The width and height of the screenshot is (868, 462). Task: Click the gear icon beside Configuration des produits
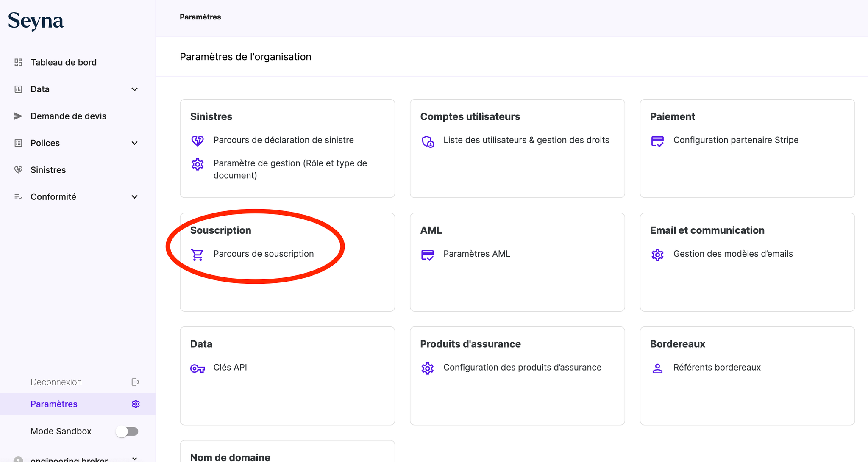[428, 368]
